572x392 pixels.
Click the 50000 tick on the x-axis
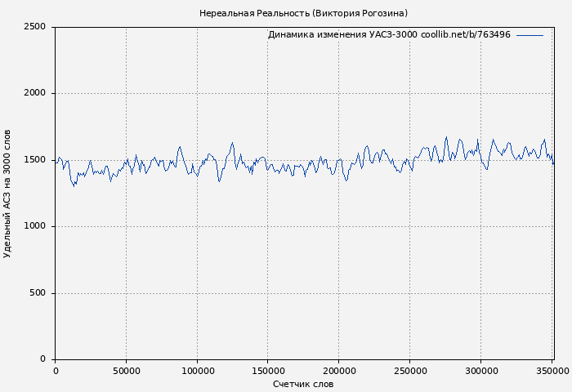tap(126, 371)
